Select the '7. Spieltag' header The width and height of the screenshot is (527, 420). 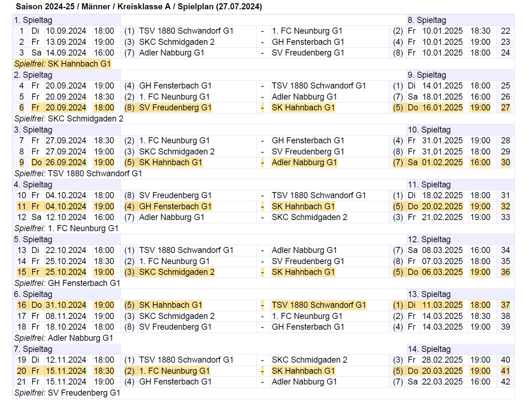pyautogui.click(x=33, y=349)
